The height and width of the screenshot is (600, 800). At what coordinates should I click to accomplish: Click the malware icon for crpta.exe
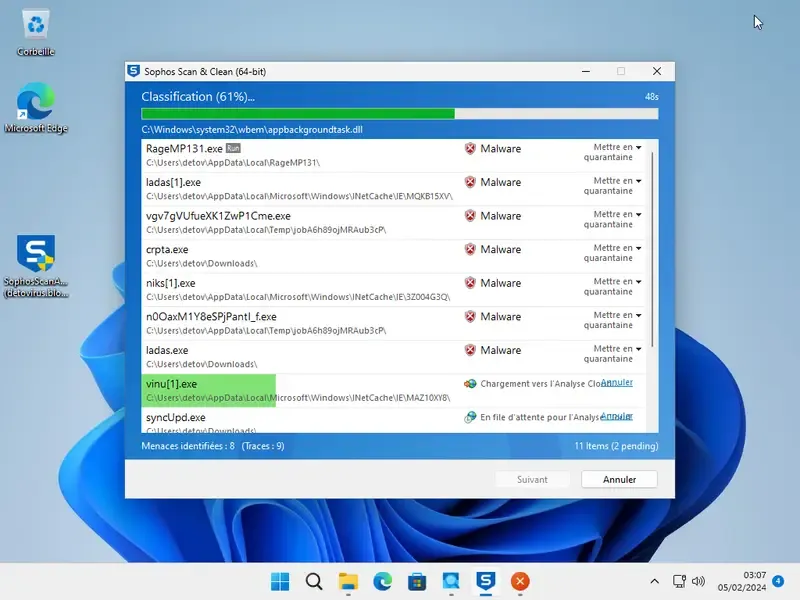pos(470,249)
